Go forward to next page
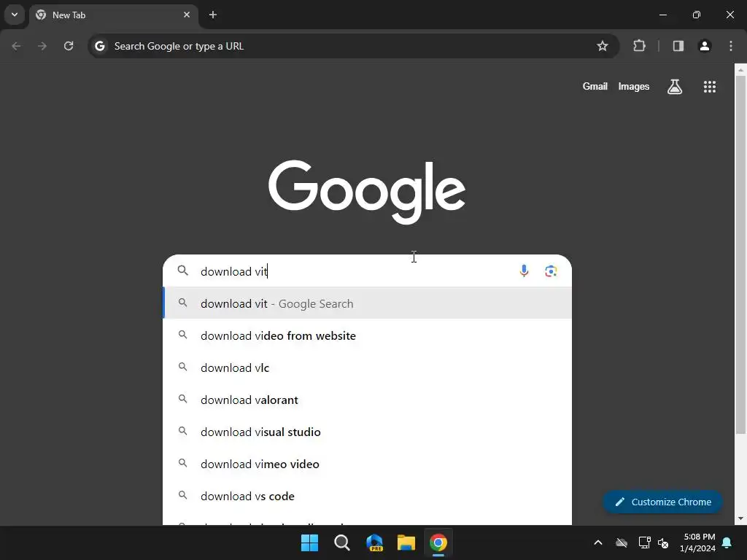Screen dimensions: 747x560 (x=42, y=46)
